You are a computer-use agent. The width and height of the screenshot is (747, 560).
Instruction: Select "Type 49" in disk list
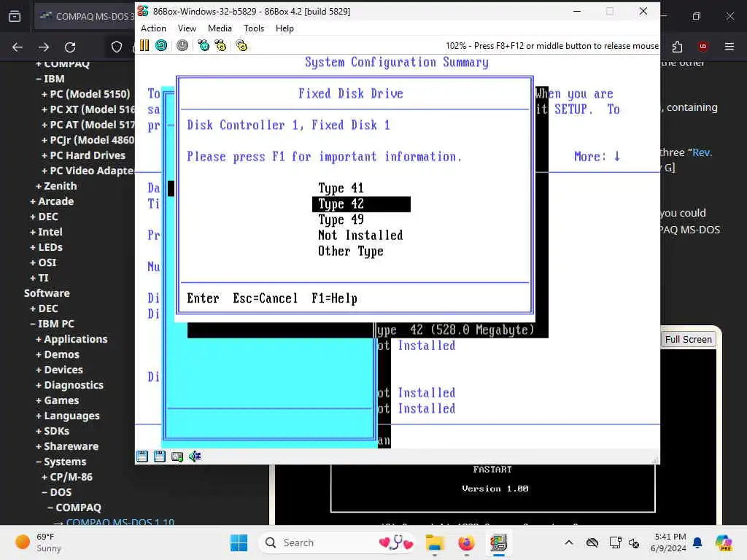pyautogui.click(x=341, y=219)
